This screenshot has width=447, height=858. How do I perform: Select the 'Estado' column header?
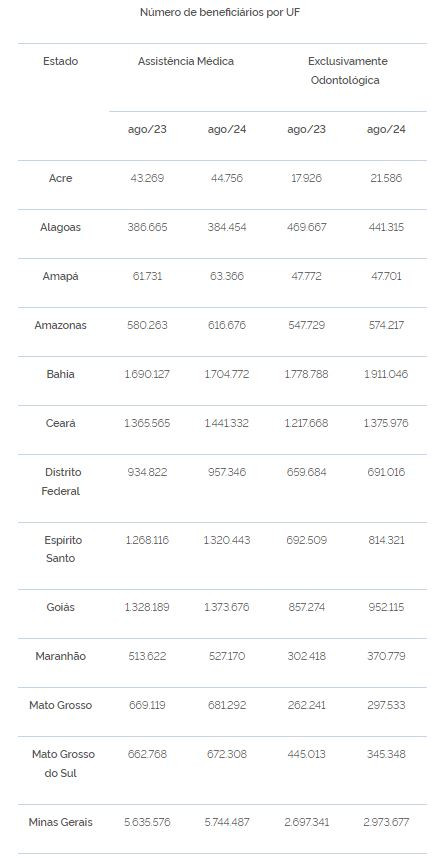tap(61, 61)
